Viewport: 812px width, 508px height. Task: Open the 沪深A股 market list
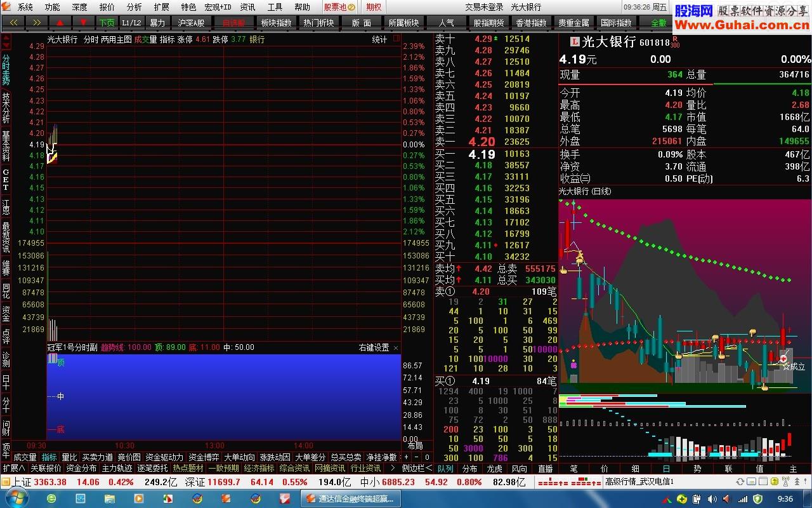(x=191, y=22)
